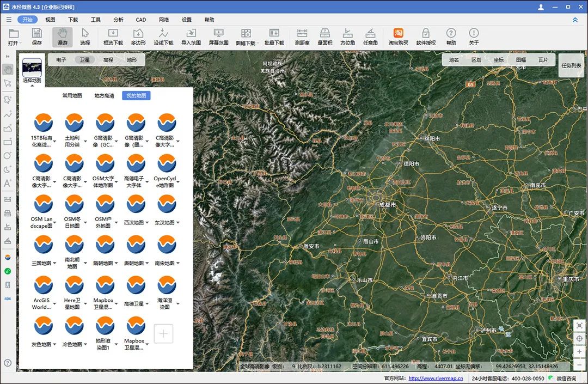Open the 下载 menu tab
The image size is (588, 384).
pos(73,20)
